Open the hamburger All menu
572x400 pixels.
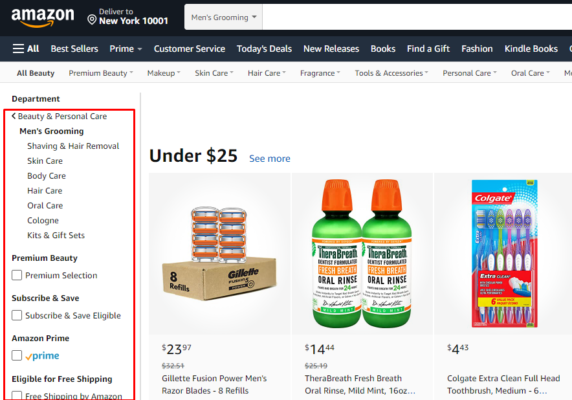pos(26,48)
